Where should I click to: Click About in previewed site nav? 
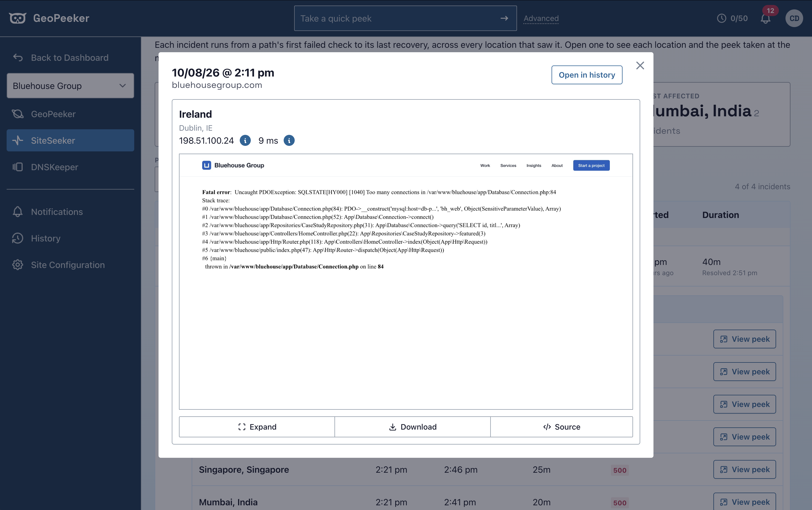click(557, 165)
